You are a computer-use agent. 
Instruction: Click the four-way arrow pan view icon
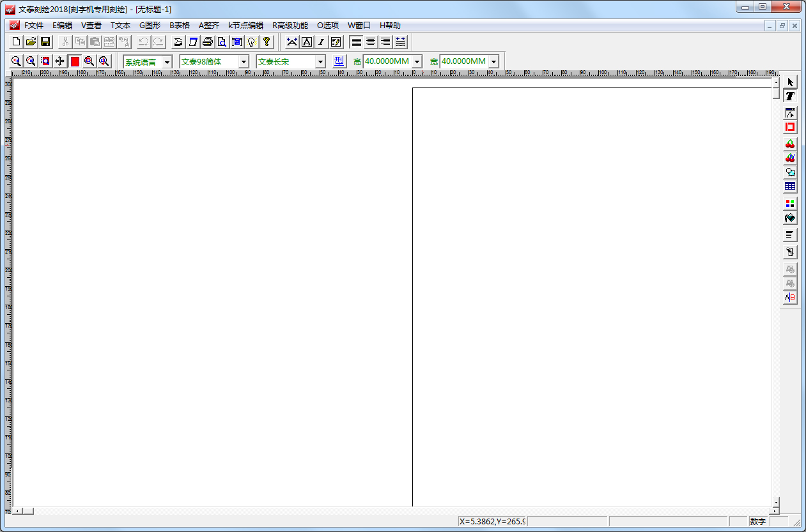59,61
